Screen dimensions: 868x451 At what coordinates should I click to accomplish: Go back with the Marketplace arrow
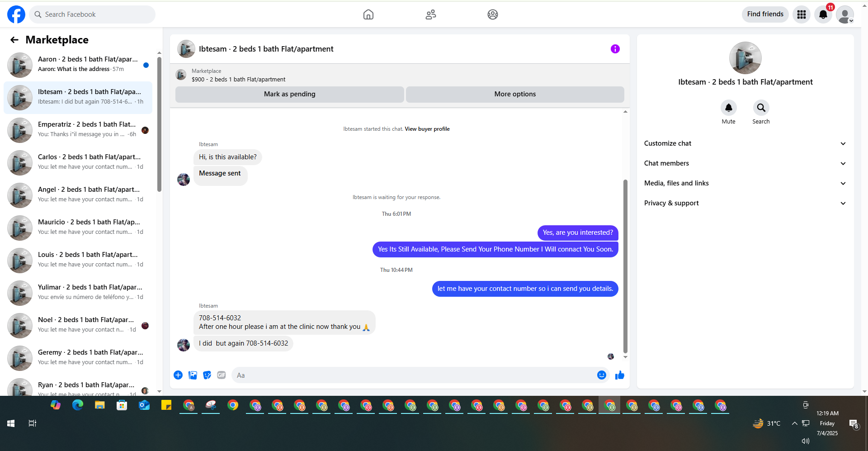(x=14, y=40)
